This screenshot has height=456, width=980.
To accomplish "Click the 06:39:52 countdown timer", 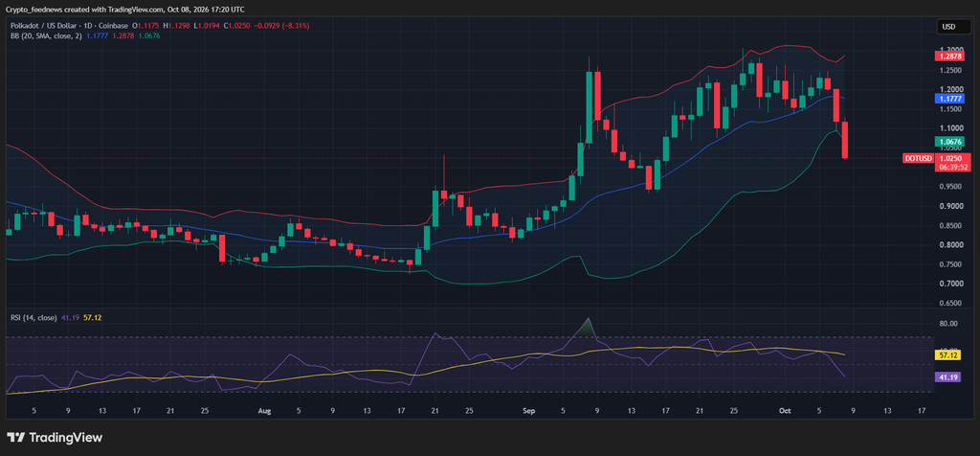I will click(952, 167).
